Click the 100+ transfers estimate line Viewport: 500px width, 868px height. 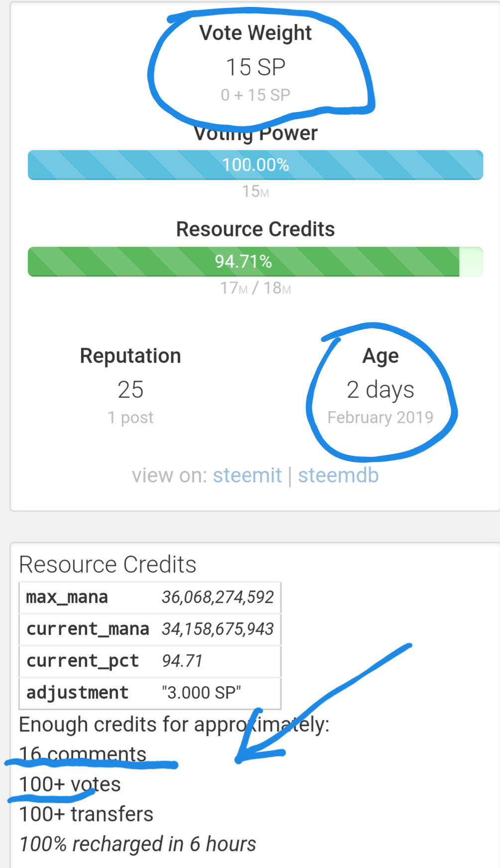point(86,814)
